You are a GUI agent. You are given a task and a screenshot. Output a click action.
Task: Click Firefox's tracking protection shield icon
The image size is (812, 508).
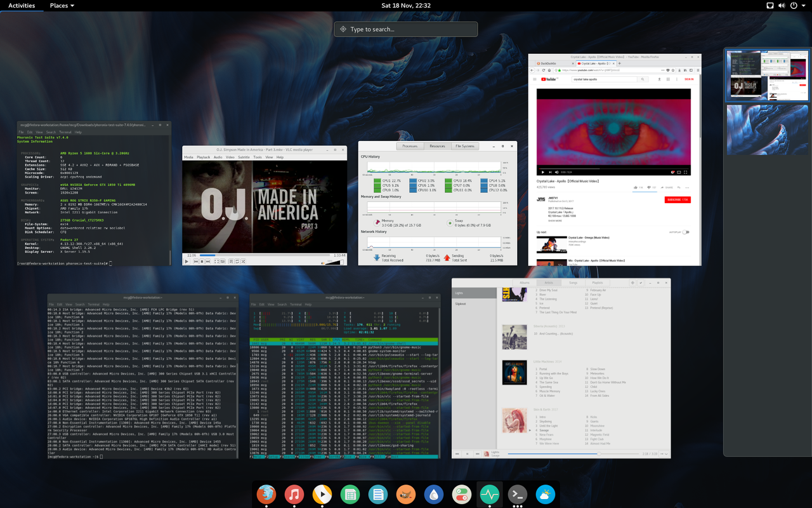668,70
